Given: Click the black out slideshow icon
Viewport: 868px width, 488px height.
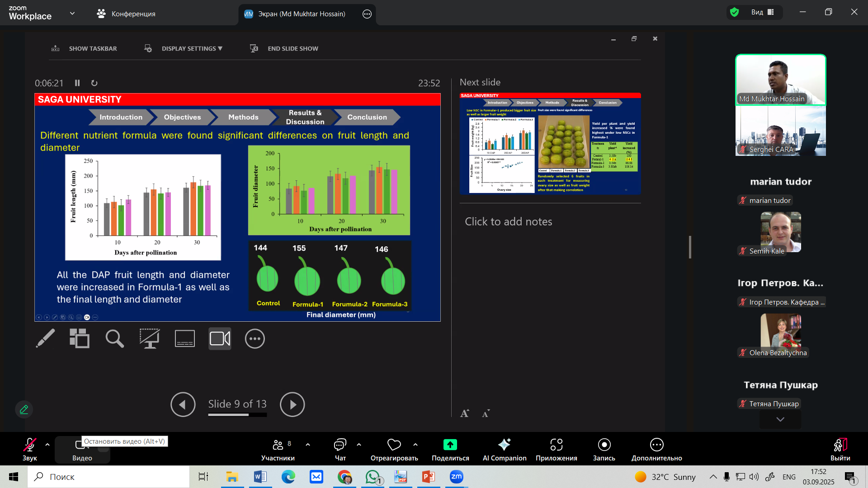Looking at the screenshot, I should point(150,338).
